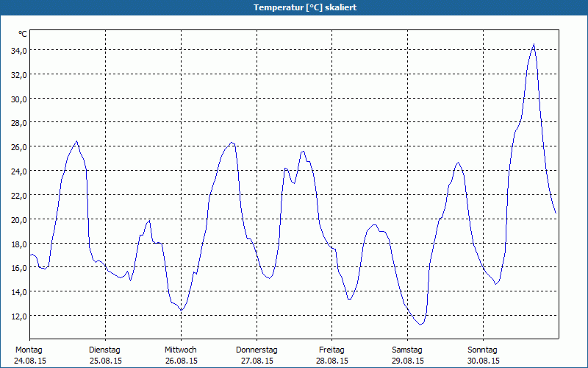This screenshot has height=368, width=588.
Task: Click the Sunday temperature peak above 34°C
Action: [534, 44]
